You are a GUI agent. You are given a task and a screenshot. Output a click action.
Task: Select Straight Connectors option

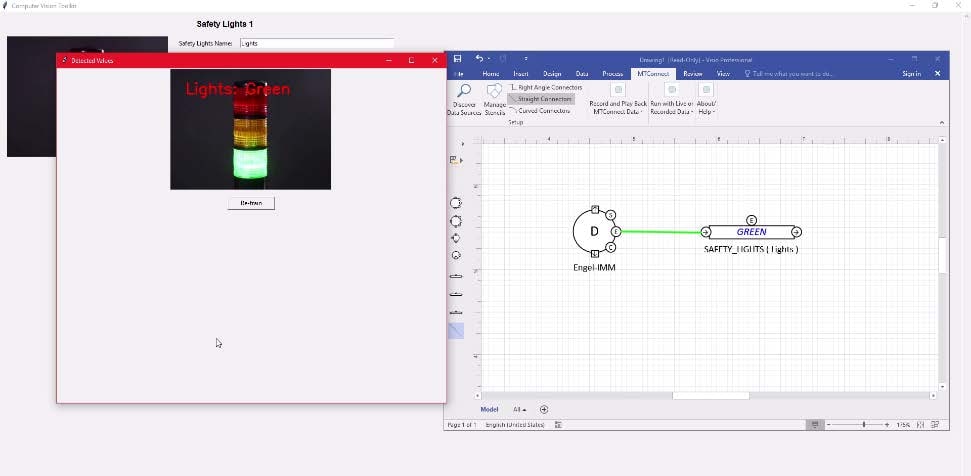point(542,99)
